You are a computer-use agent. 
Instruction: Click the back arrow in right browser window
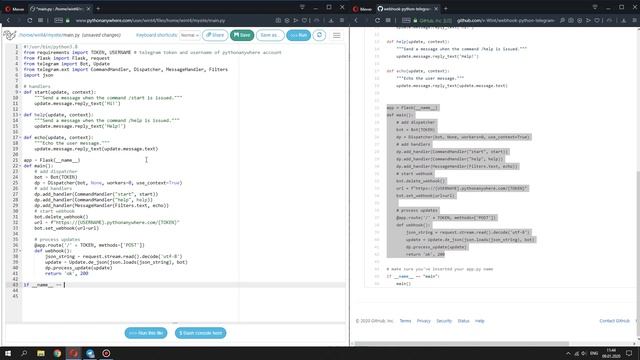356,20
